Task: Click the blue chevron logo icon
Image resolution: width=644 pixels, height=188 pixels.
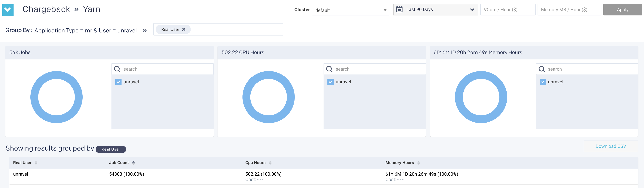Action: pos(8,10)
